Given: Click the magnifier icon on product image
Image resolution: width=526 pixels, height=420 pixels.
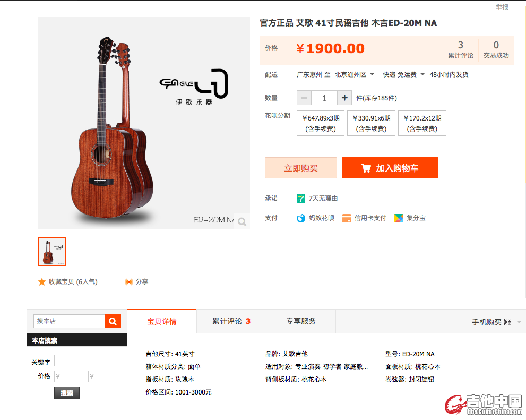Looking at the screenshot, I should coord(242,221).
